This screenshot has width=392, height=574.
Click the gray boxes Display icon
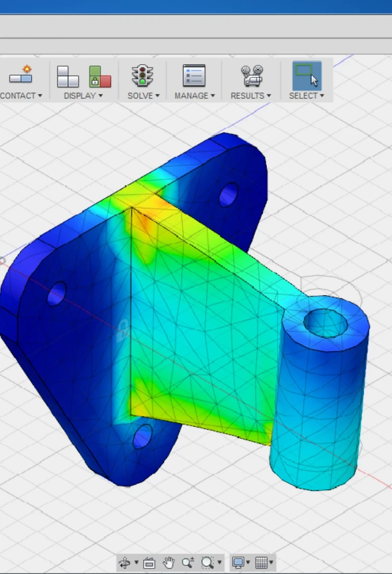(67, 76)
